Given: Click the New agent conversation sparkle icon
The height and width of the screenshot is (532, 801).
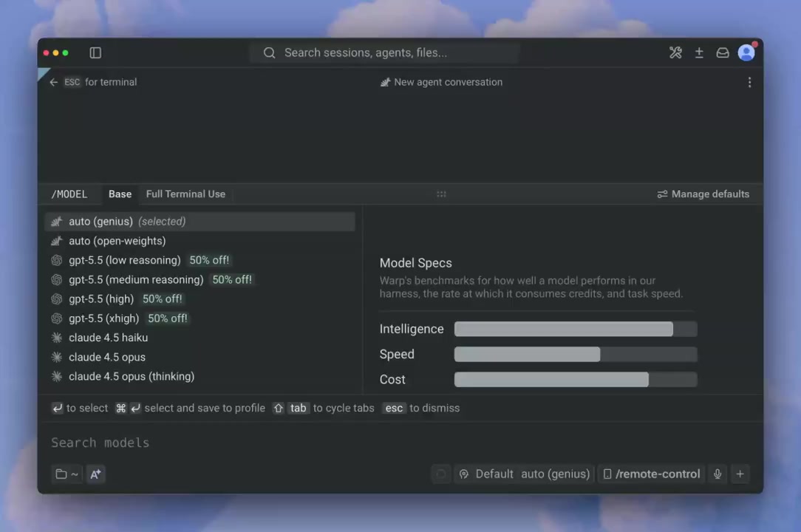Looking at the screenshot, I should coord(385,82).
